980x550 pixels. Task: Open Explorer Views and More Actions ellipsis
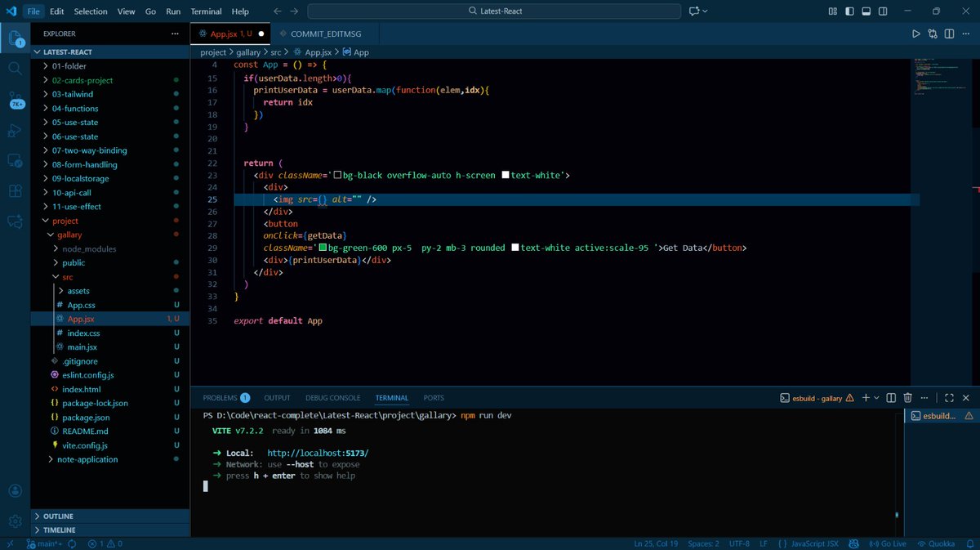(175, 34)
